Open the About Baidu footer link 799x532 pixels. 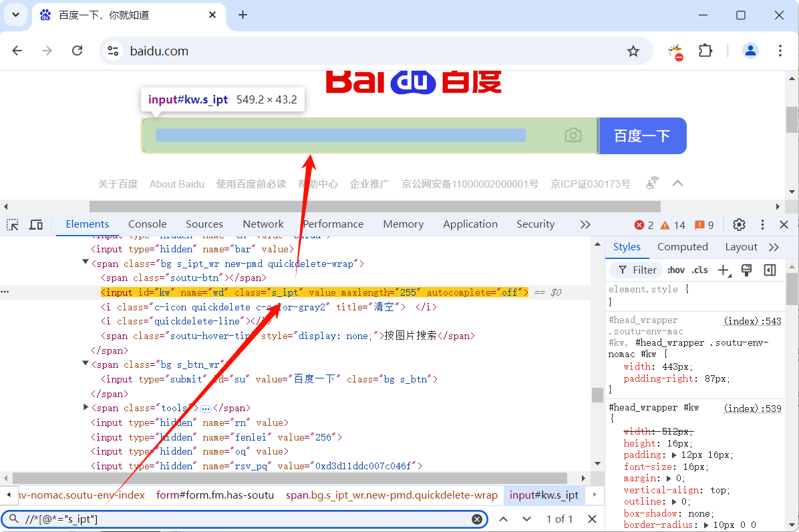[177, 184]
